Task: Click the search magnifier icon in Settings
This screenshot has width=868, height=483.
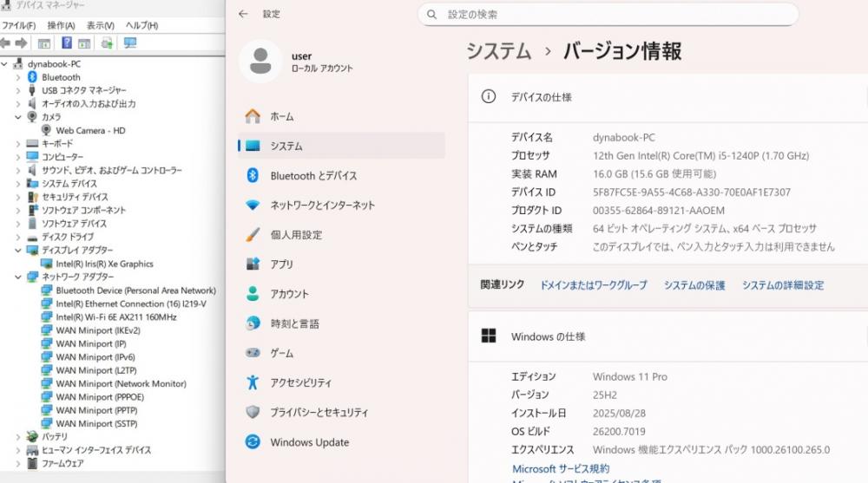Action: tap(431, 15)
